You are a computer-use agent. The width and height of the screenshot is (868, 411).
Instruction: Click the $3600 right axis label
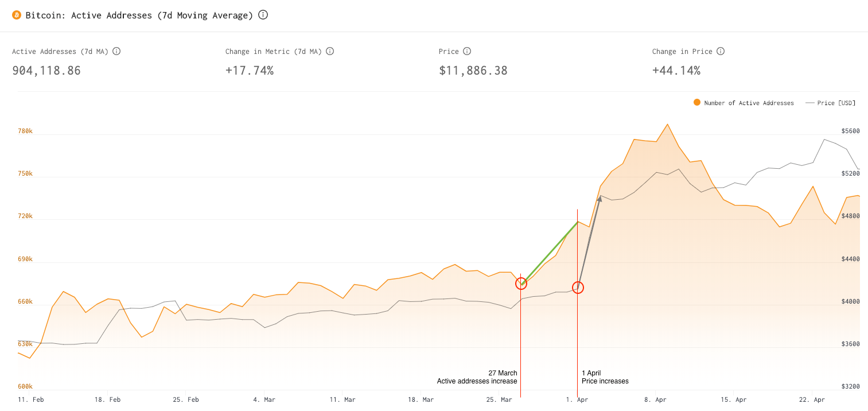pos(851,344)
